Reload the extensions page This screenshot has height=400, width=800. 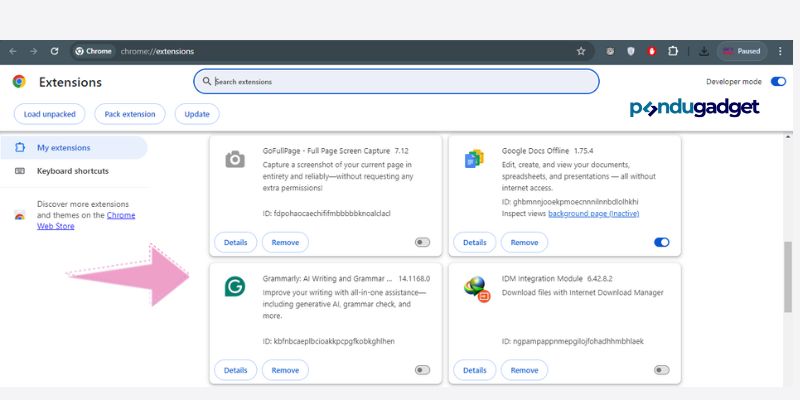click(55, 52)
